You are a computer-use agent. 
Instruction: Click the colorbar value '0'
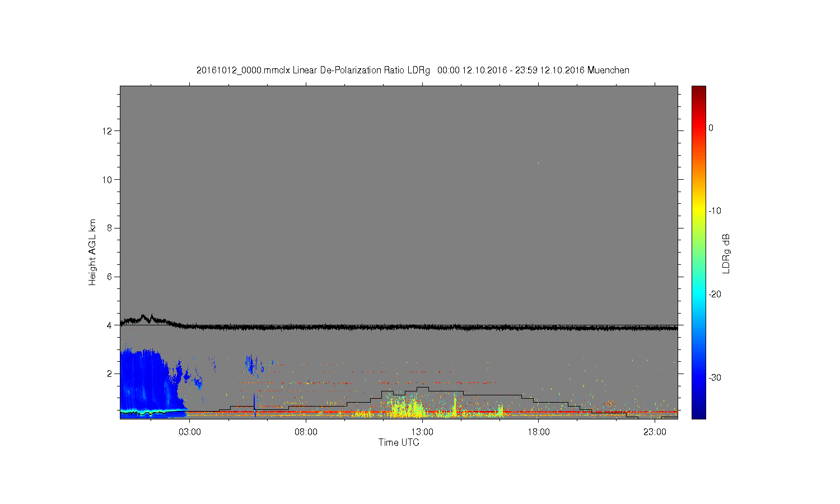click(711, 128)
